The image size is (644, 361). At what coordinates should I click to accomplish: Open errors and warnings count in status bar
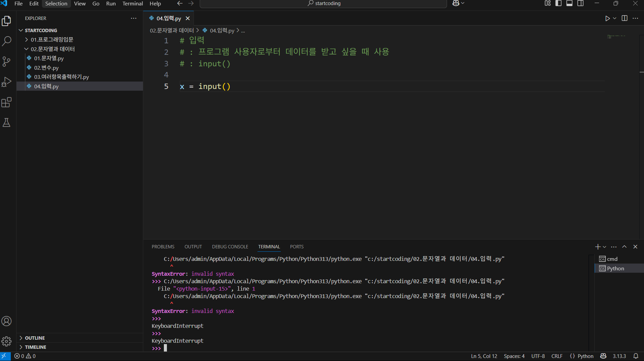[25, 356]
